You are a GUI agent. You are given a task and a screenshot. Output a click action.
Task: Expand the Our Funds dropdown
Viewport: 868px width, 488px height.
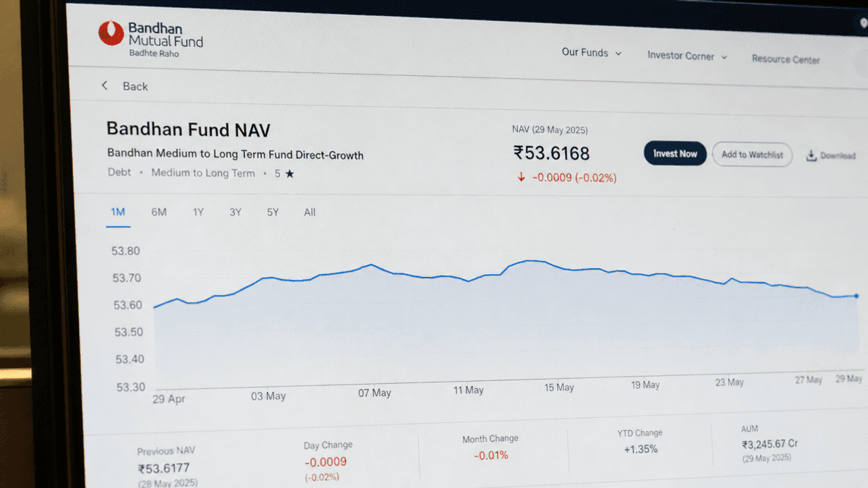tap(591, 53)
